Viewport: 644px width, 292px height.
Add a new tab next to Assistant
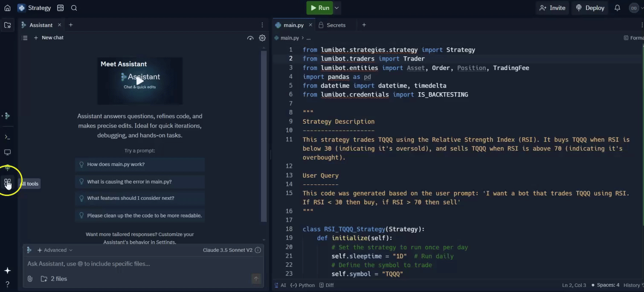[x=71, y=25]
